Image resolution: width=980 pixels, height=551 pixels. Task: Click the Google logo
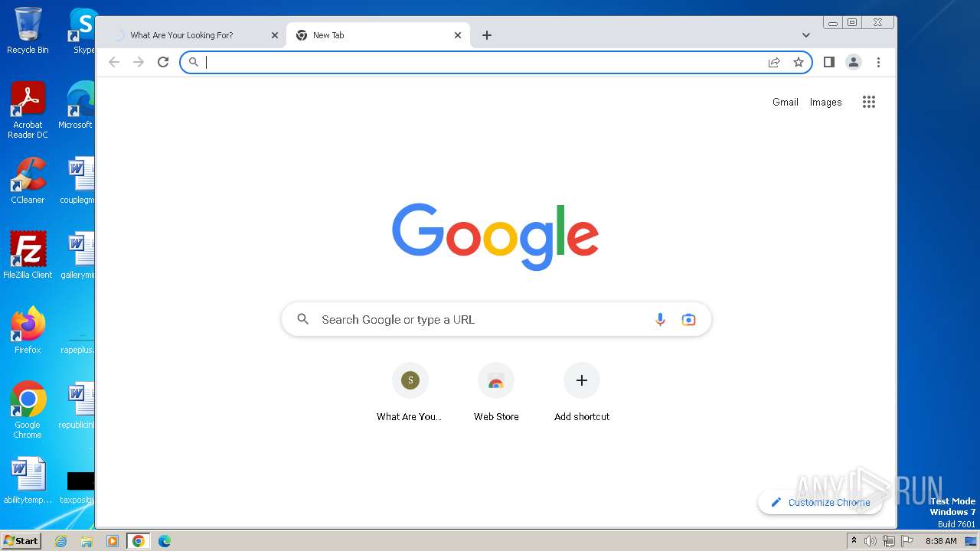coord(495,236)
